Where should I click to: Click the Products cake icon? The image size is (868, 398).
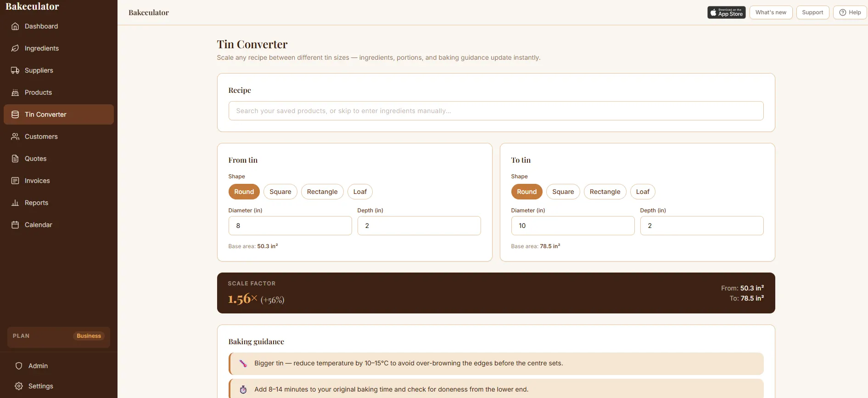pyautogui.click(x=15, y=92)
